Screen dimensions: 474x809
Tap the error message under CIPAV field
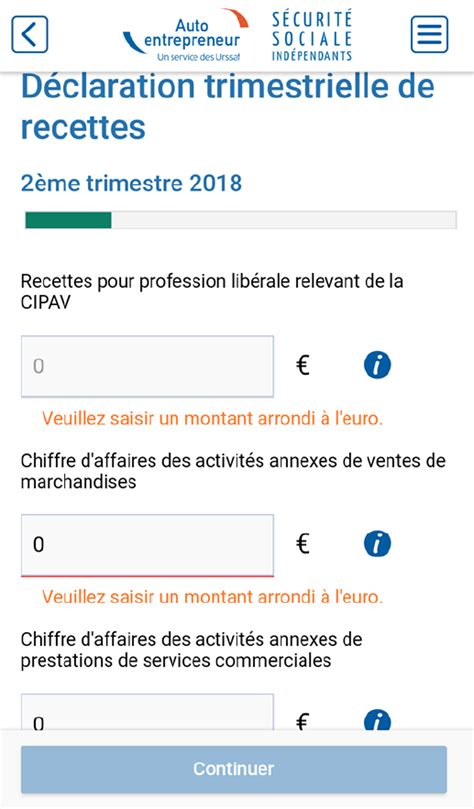[x=213, y=418]
